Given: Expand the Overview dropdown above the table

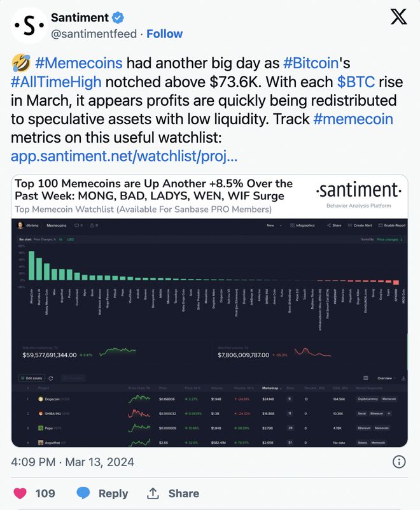Looking at the screenshot, I should point(386,378).
